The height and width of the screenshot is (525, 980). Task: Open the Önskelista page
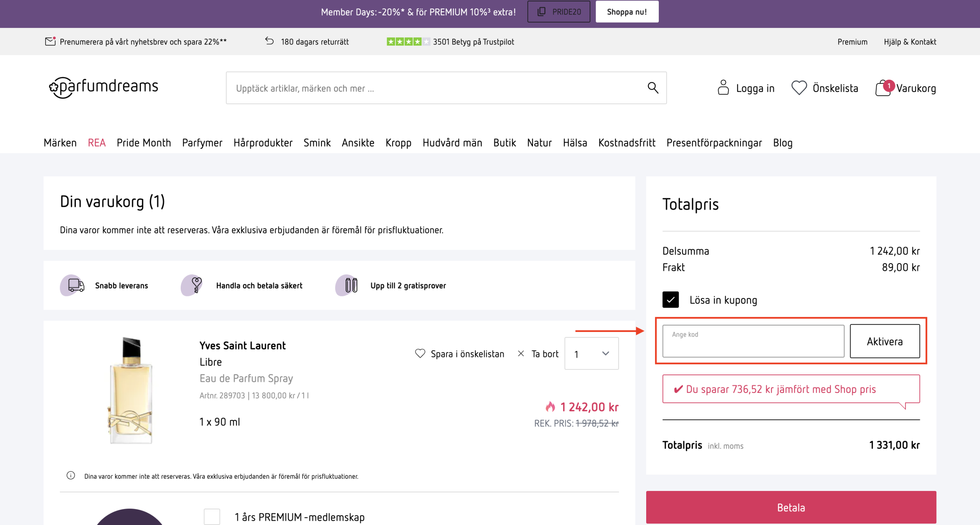coord(835,88)
